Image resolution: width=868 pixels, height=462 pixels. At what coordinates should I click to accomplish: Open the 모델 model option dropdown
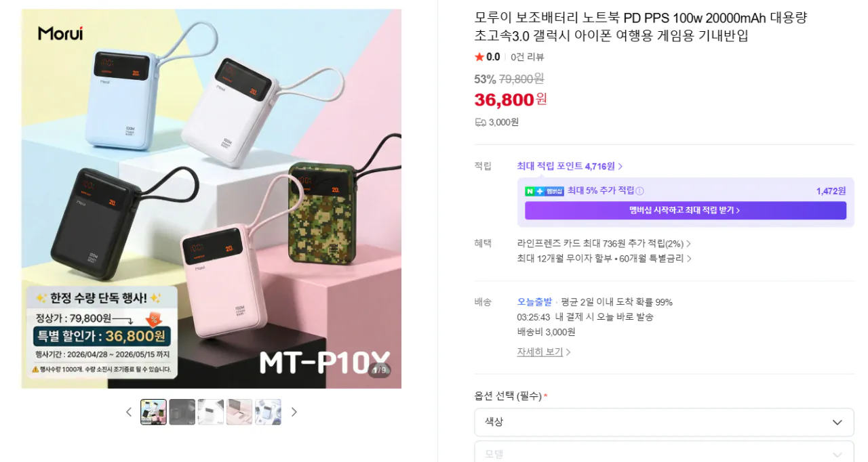coord(663,454)
